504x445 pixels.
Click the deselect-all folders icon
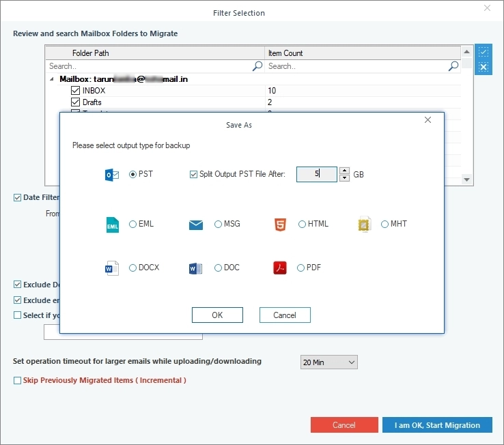click(x=483, y=67)
